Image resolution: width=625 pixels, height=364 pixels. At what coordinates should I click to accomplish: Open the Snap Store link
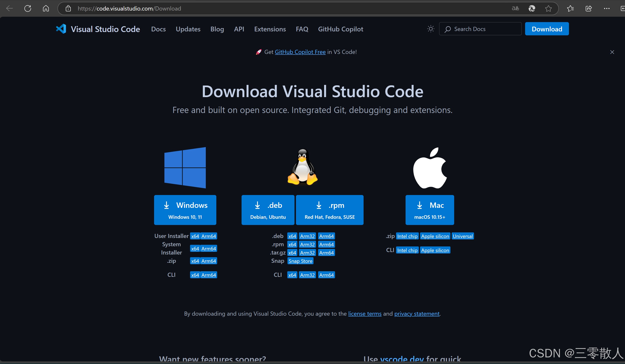coord(300,261)
